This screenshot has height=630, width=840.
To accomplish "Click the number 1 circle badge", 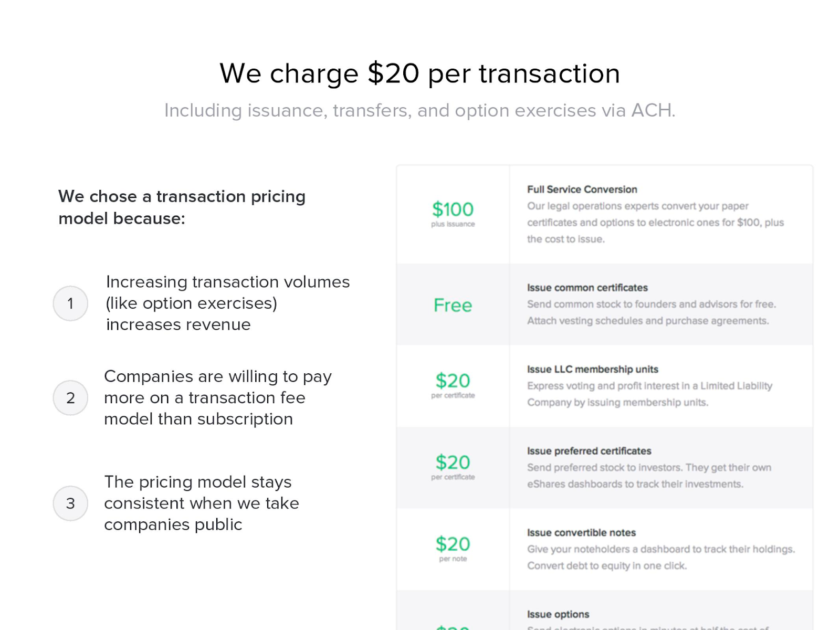I will 70,303.
